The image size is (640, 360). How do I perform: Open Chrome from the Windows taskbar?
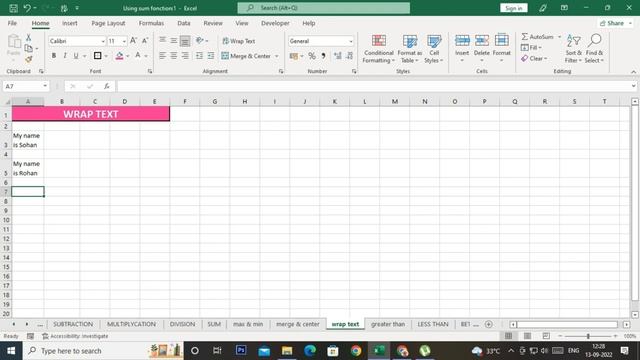pyautogui.click(x=356, y=351)
